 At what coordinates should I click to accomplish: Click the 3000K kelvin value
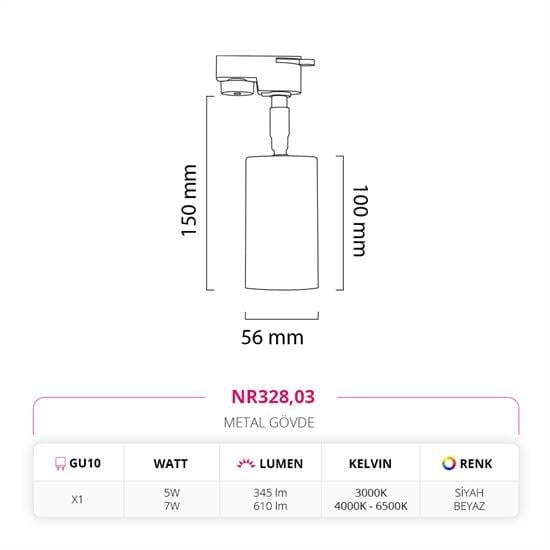point(371,493)
